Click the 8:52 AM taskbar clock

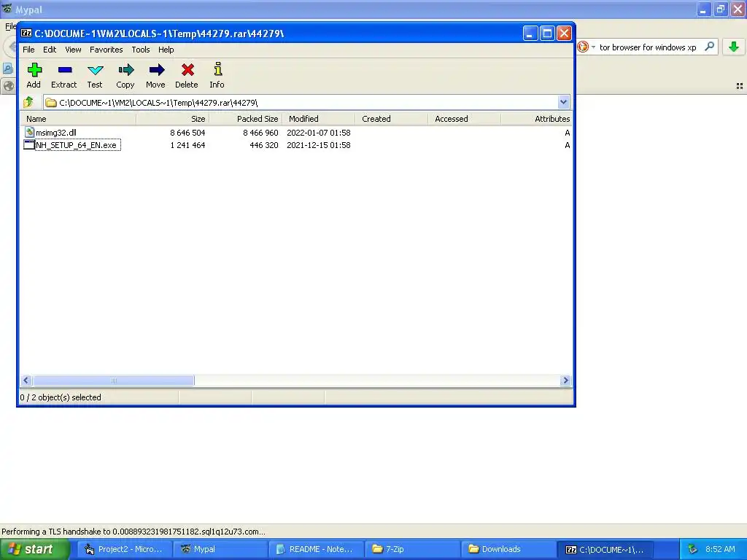[720, 549]
